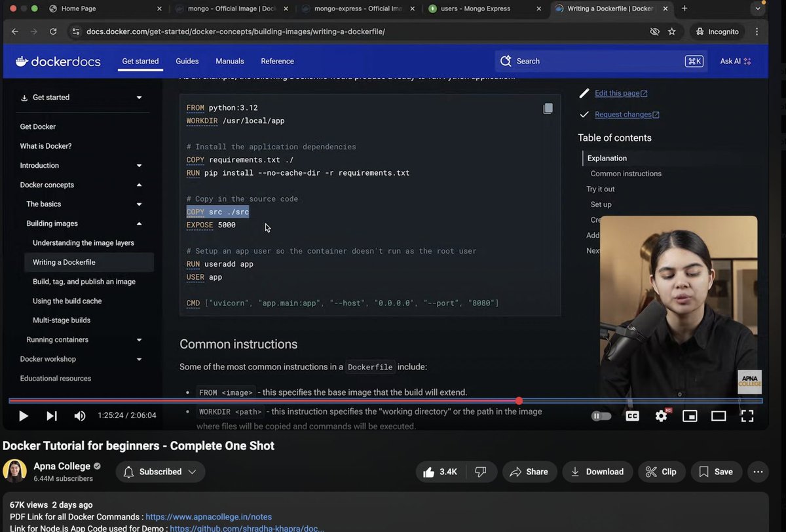The width and height of the screenshot is (786, 532).
Task: Switch to users - Mongo Express tab
Action: (x=483, y=9)
